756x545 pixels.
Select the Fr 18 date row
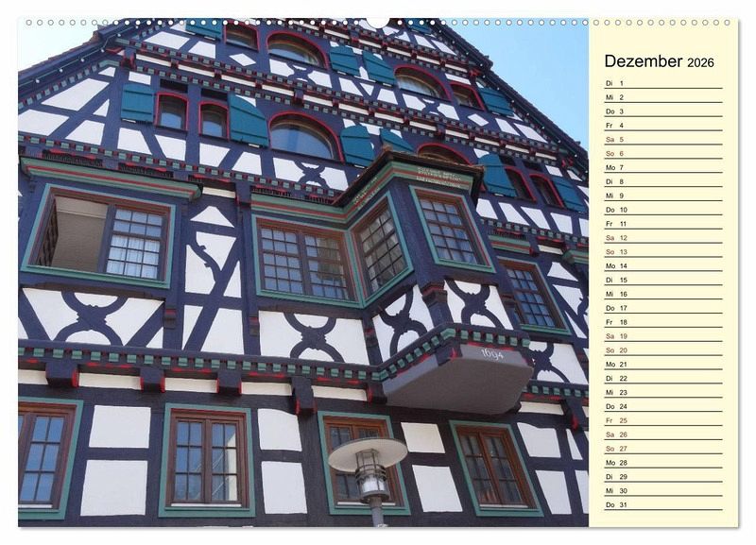pos(663,322)
